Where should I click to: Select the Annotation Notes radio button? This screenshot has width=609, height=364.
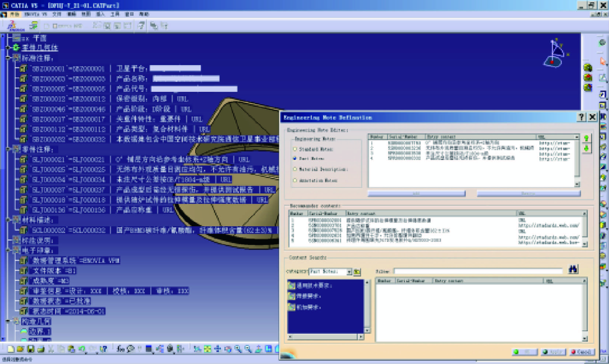click(x=295, y=180)
